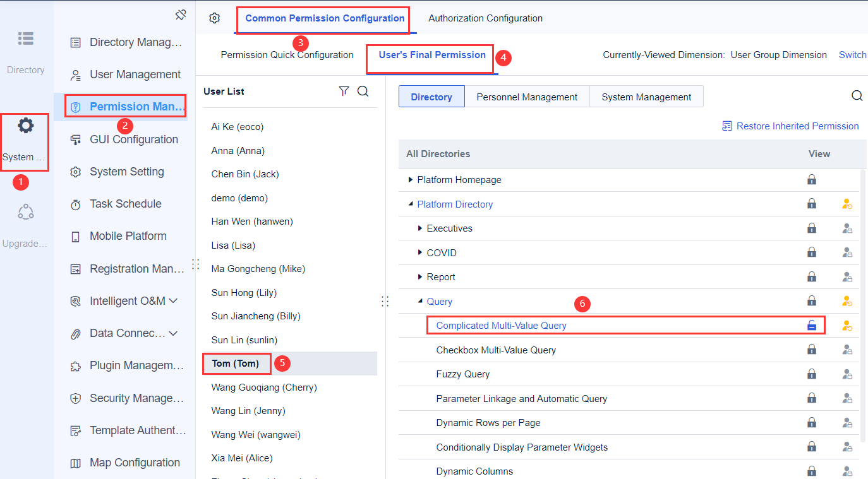Open the settings gear beside the configuration tabs
Screen dimensions: 868x479
point(214,18)
